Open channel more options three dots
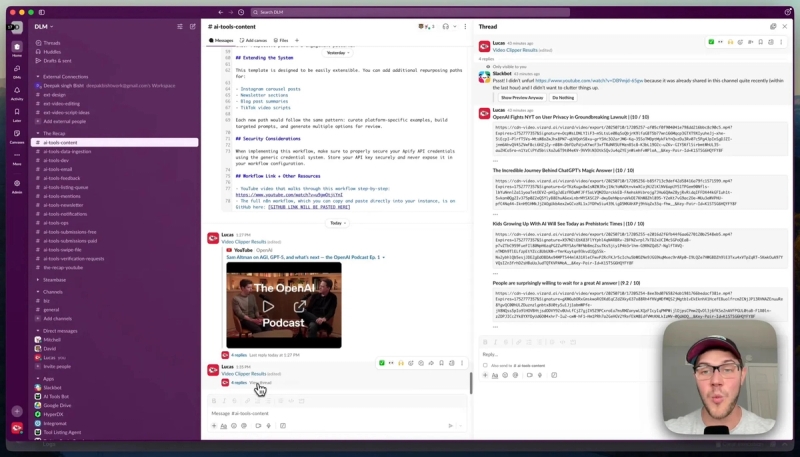Screen dimensions: 800x457 coord(465,27)
